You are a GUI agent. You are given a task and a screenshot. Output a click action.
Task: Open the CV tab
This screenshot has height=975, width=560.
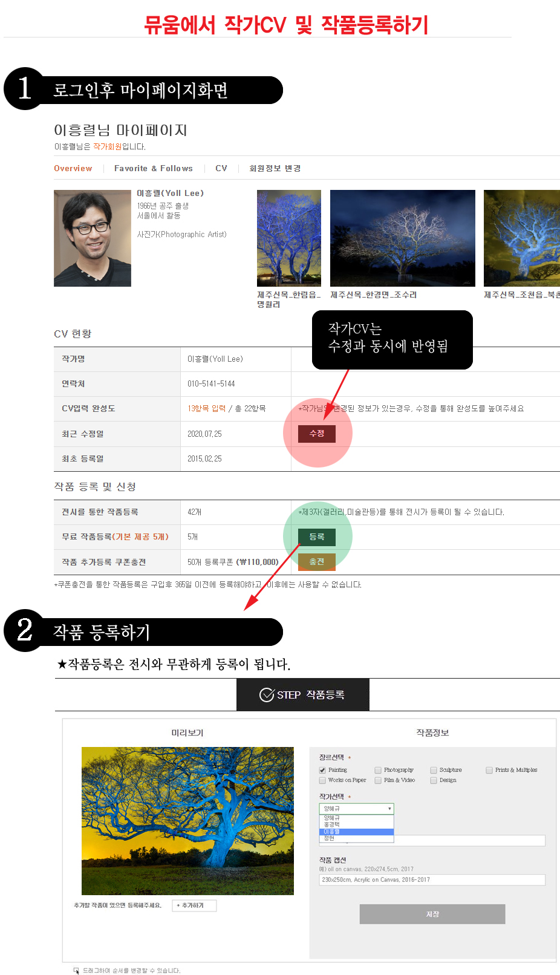[221, 169]
